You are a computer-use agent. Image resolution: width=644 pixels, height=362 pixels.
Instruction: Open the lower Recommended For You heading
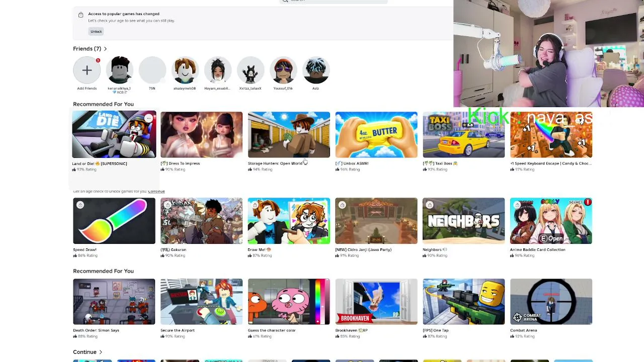[103, 271]
